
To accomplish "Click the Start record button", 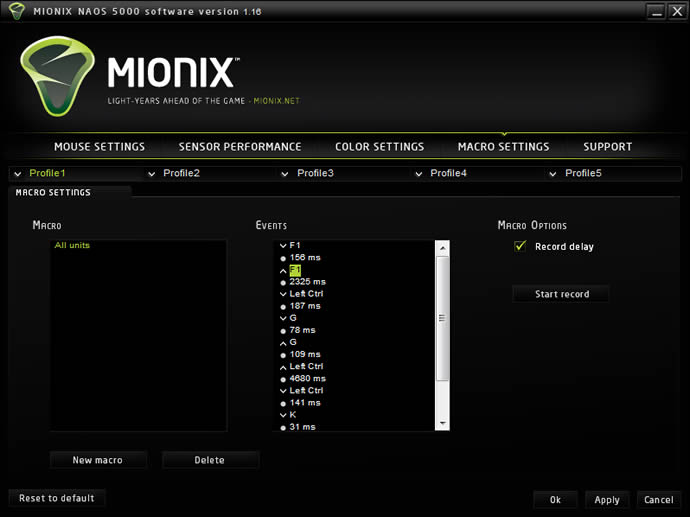I will [561, 294].
